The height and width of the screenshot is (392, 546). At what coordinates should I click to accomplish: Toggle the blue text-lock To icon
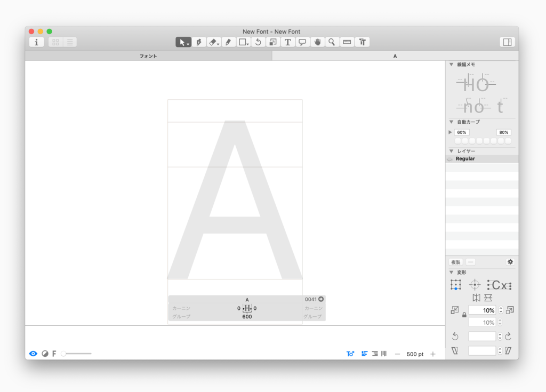coord(350,354)
